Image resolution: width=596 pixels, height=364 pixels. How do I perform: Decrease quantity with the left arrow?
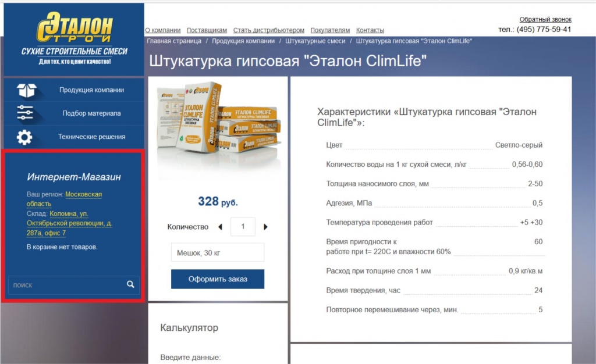click(220, 227)
